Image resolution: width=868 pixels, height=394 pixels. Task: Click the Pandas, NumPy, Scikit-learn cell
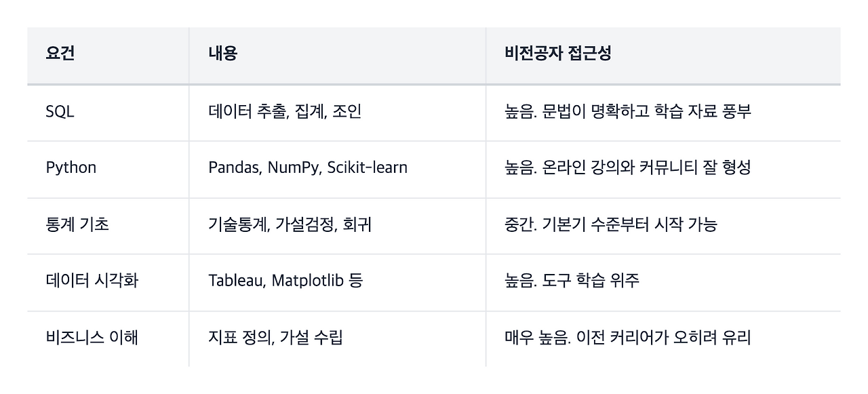pyautogui.click(x=338, y=170)
